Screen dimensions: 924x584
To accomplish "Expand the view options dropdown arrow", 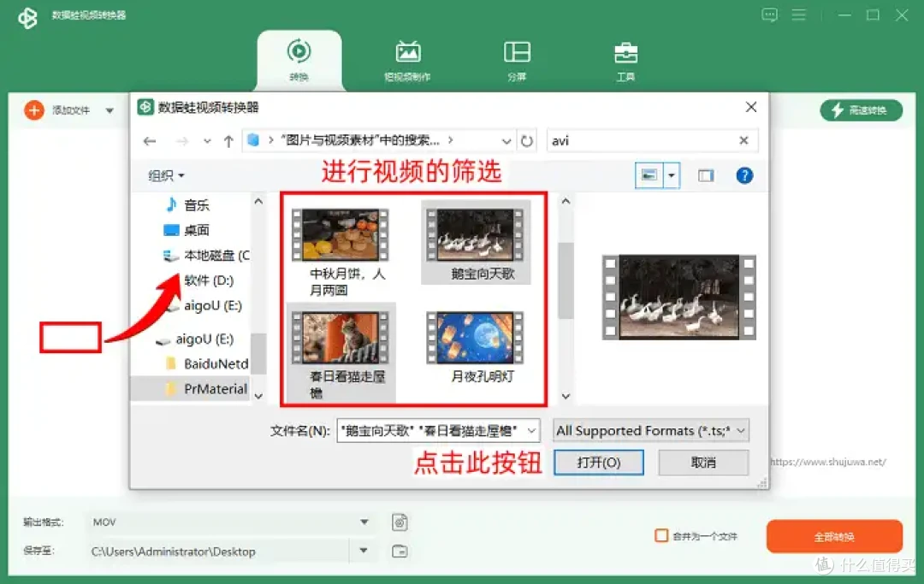I will tap(672, 175).
